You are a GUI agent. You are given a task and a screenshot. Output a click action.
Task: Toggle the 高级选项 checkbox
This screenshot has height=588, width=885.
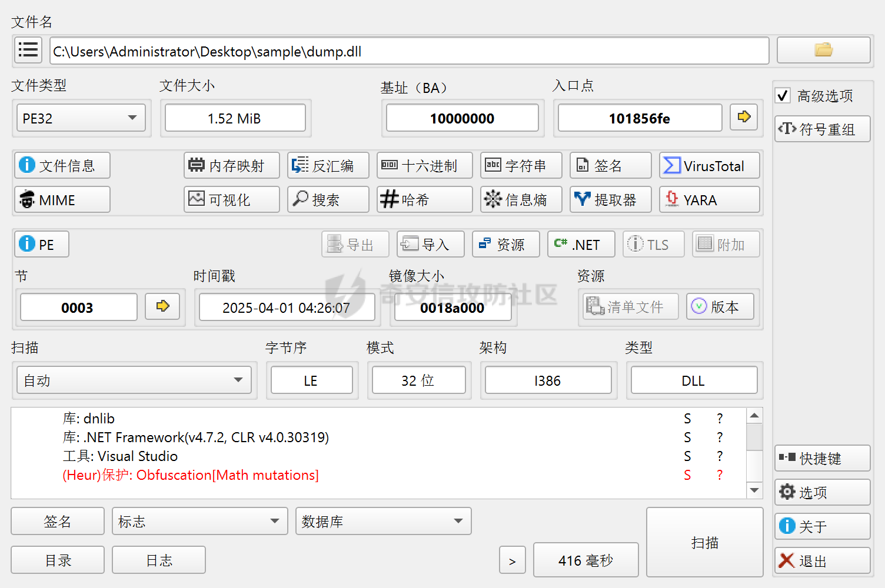click(x=783, y=95)
